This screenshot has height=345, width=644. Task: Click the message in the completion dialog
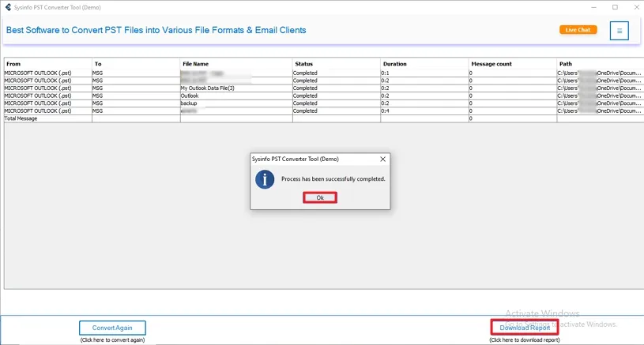coord(333,179)
